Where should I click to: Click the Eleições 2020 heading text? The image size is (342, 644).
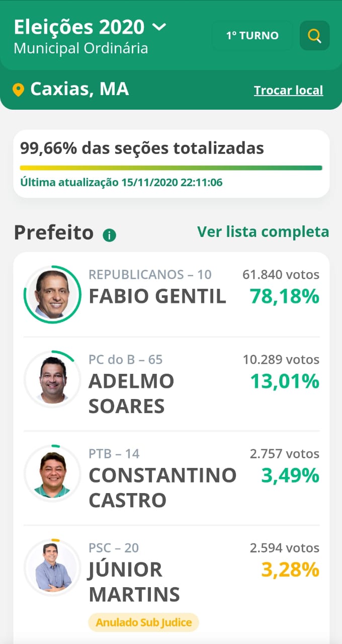[79, 27]
